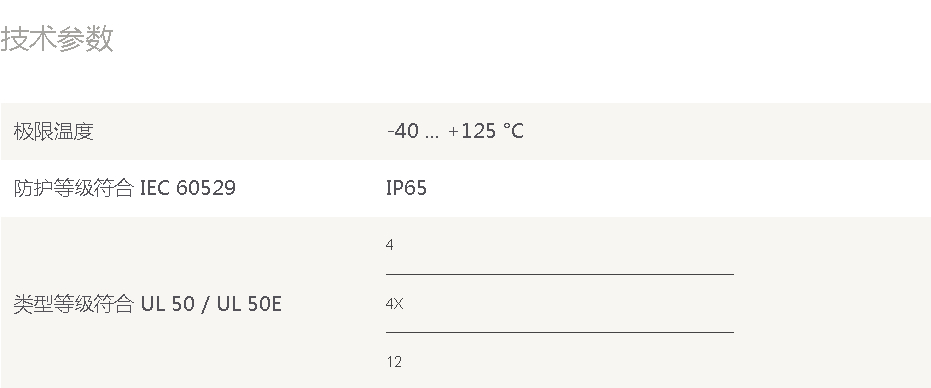Click the 技术参数 heading
The width and height of the screenshot is (931, 388).
tap(56, 39)
